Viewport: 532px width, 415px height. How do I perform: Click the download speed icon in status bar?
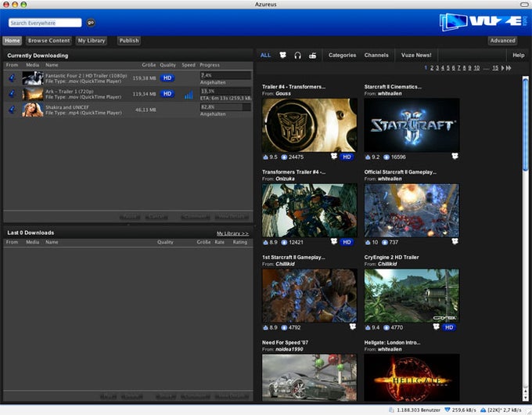pos(448,410)
